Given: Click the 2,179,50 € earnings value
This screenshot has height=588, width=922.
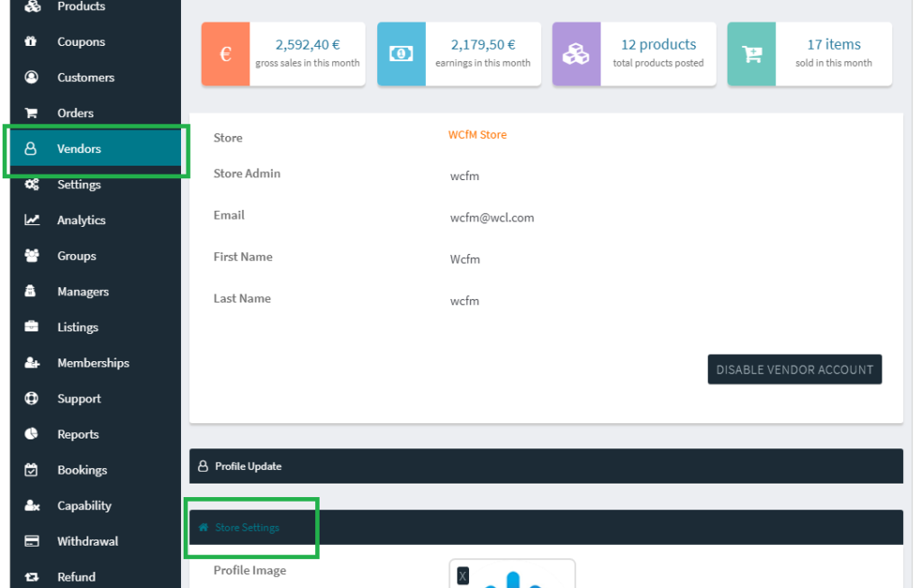Looking at the screenshot, I should pyautogui.click(x=483, y=45).
